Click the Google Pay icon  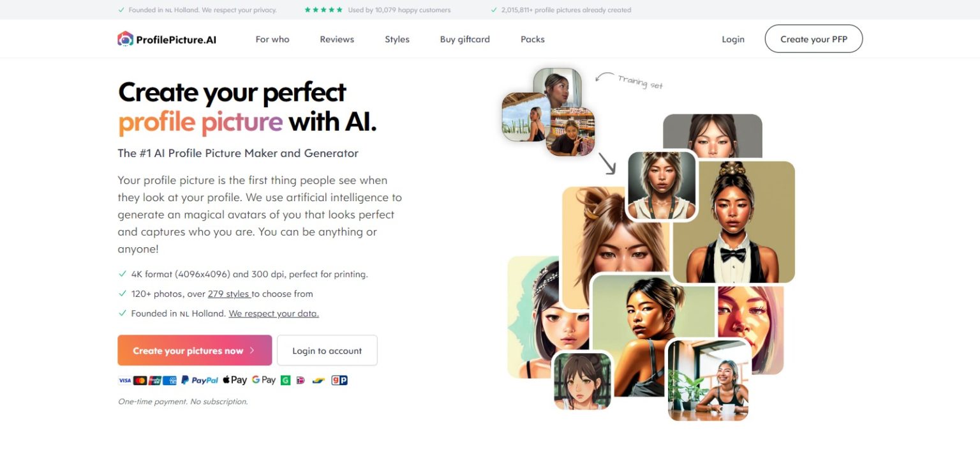[x=264, y=380]
